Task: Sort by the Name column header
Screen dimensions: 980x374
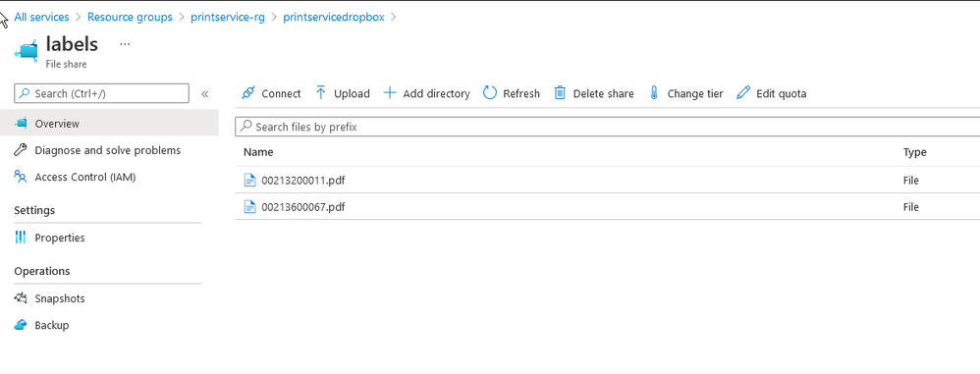Action: point(258,152)
